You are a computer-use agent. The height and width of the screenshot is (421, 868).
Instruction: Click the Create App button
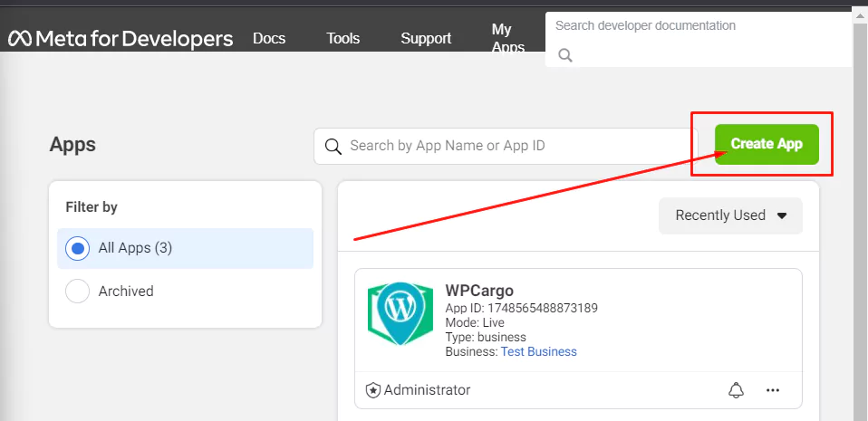pos(767,144)
